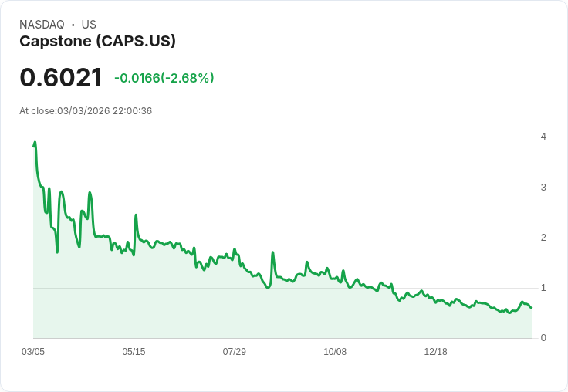The width and height of the screenshot is (568, 392).
Task: Click the NASDAQ exchange label
Action: 42,25
